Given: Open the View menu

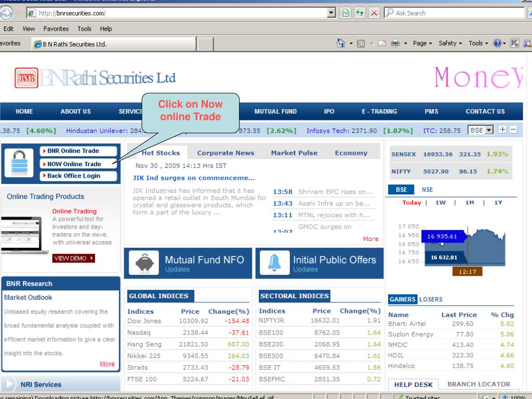Looking at the screenshot, I should [29, 29].
